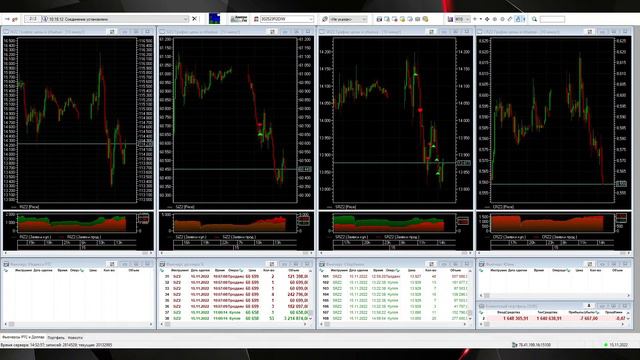Click the save diskette icon in toolbar
640x360 pixels.
point(450,19)
